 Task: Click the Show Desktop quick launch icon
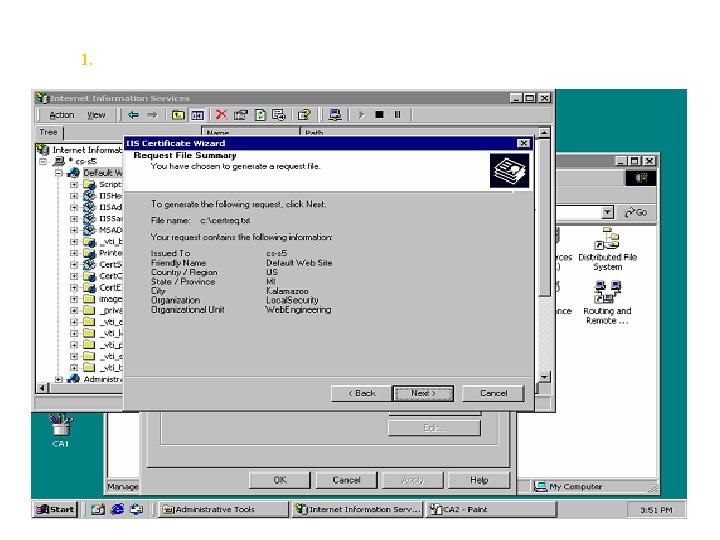pyautogui.click(x=97, y=509)
